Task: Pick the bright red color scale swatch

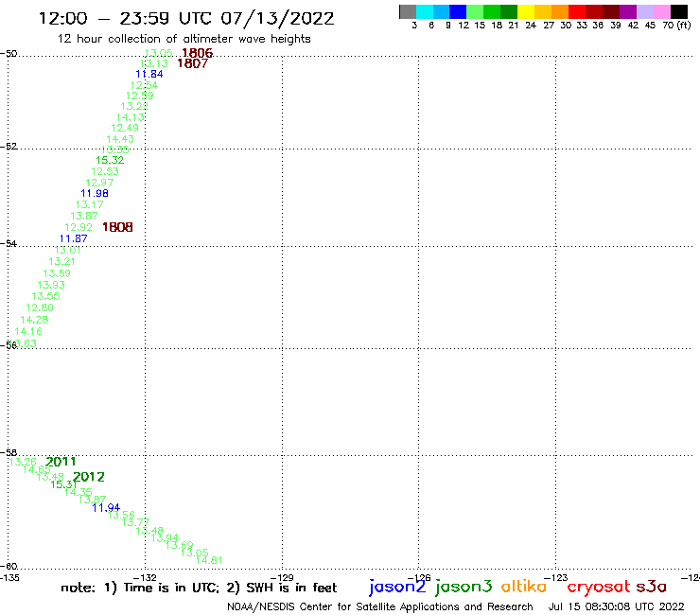Action: 577,11
